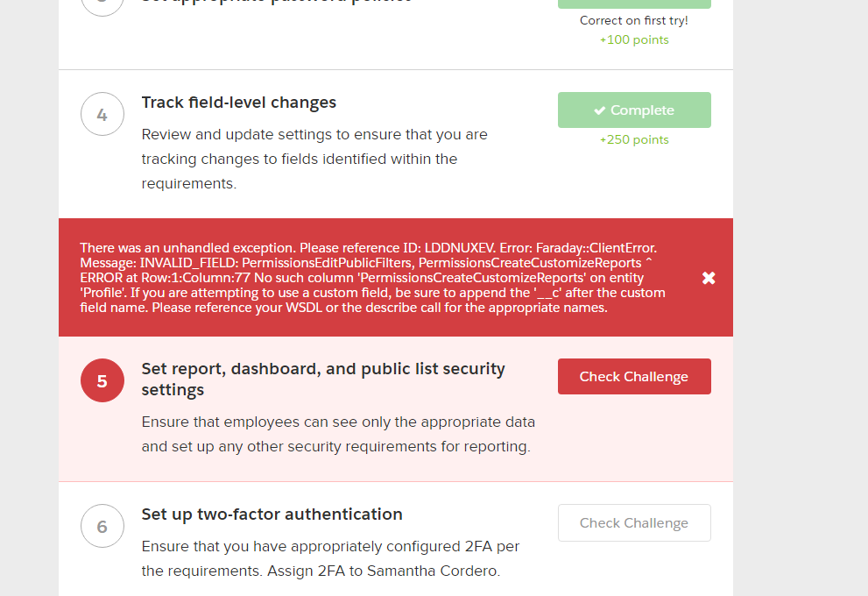This screenshot has height=596, width=868.
Task: Click the red step 5 number circle
Action: click(102, 380)
